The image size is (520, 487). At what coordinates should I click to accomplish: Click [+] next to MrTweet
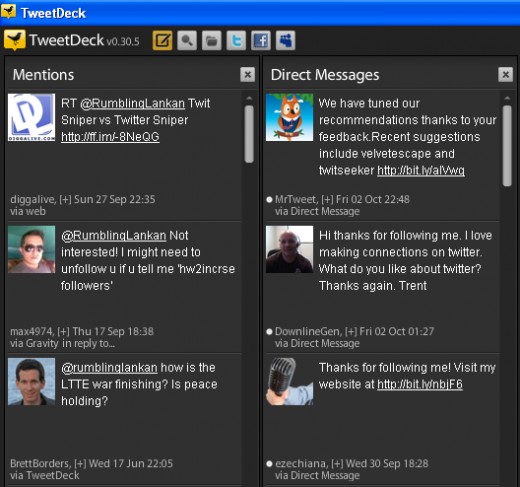(x=327, y=199)
